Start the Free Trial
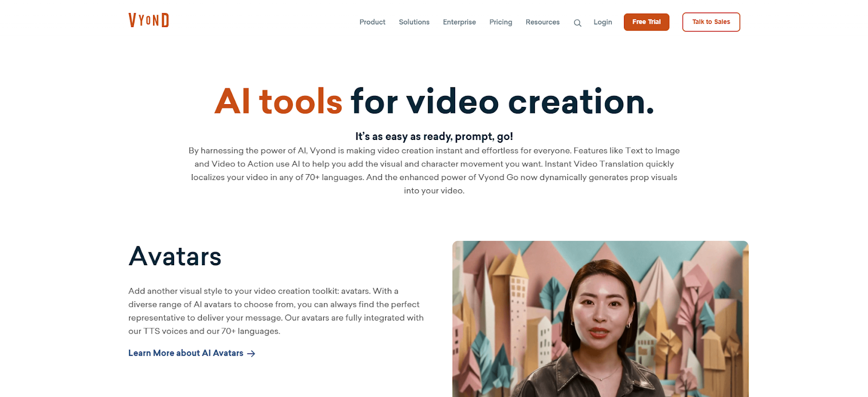 (646, 22)
